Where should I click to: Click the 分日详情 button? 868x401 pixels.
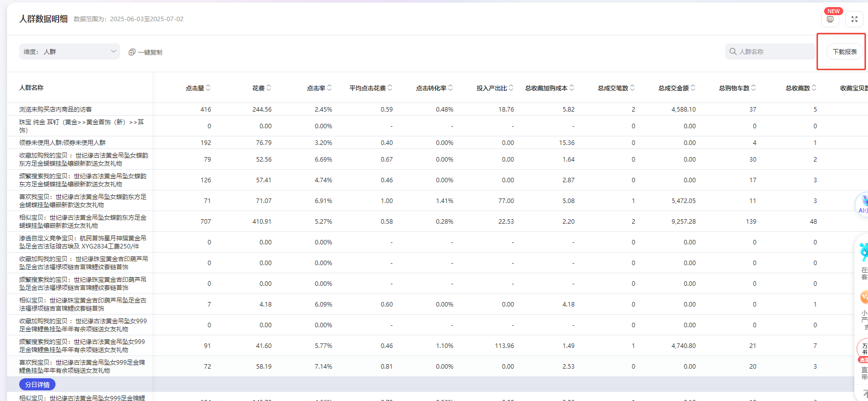click(37, 384)
